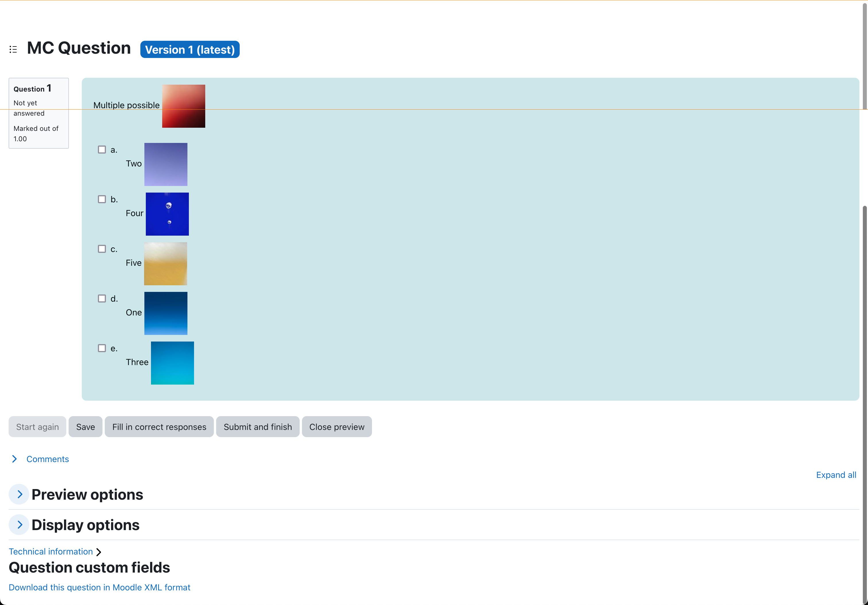868x605 pixels.
Task: Click Fill in correct responses
Action: click(159, 427)
